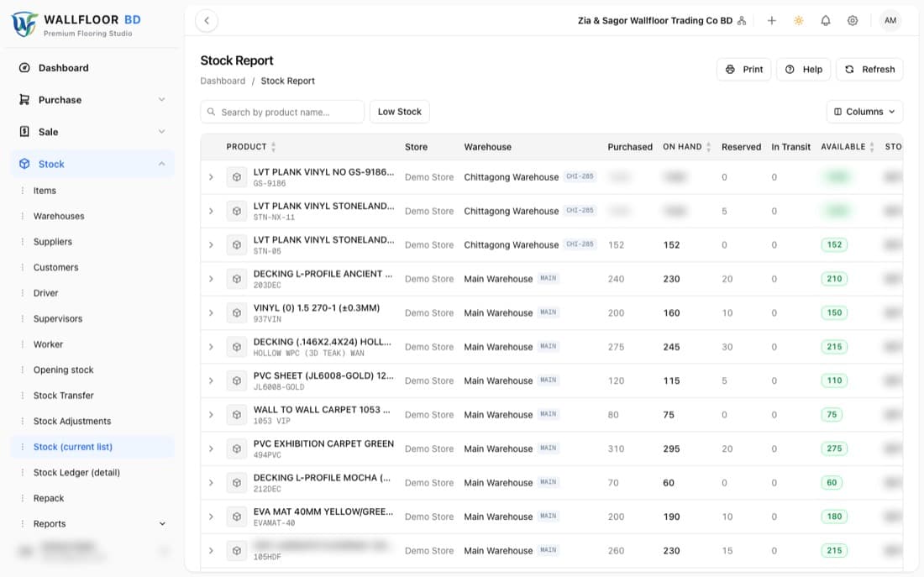Image resolution: width=924 pixels, height=577 pixels.
Task: Click product box icon for GS-9186
Action: click(236, 177)
